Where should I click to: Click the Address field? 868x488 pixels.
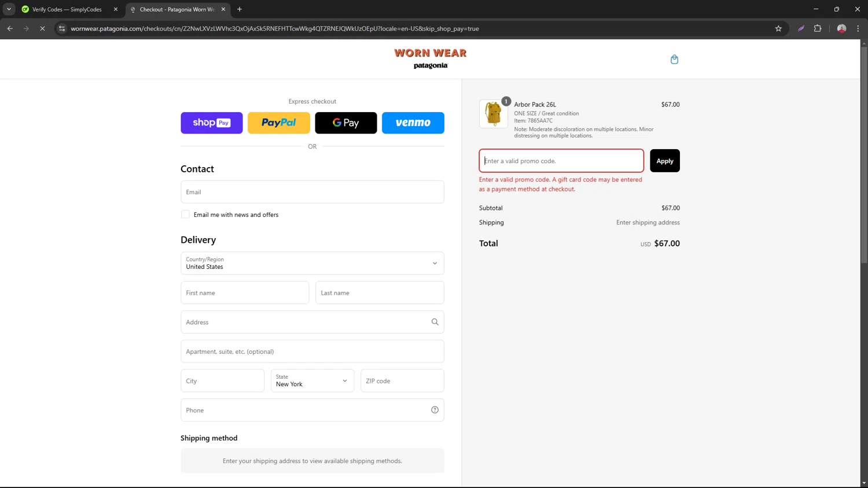coord(312,322)
